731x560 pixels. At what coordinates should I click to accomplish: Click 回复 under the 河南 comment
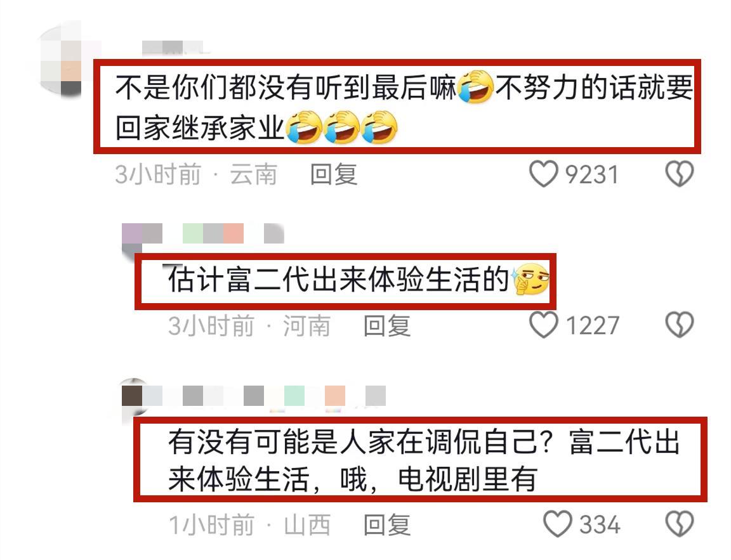tap(387, 325)
